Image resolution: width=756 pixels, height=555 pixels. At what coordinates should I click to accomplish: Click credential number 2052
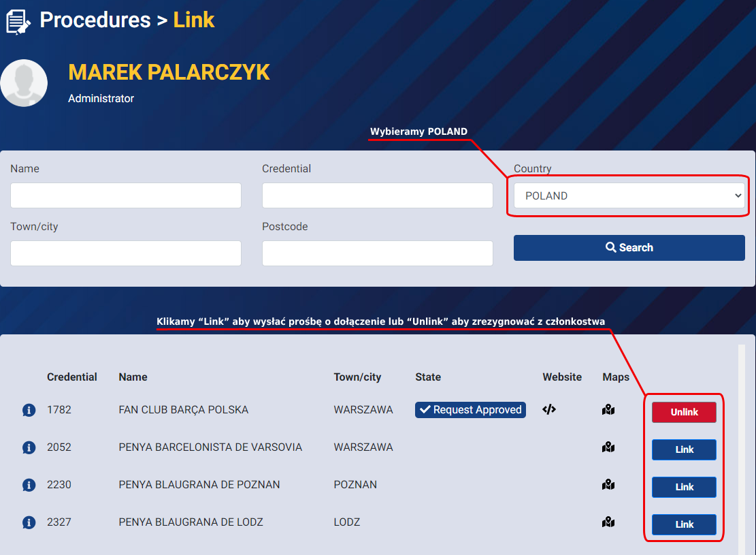pos(59,447)
